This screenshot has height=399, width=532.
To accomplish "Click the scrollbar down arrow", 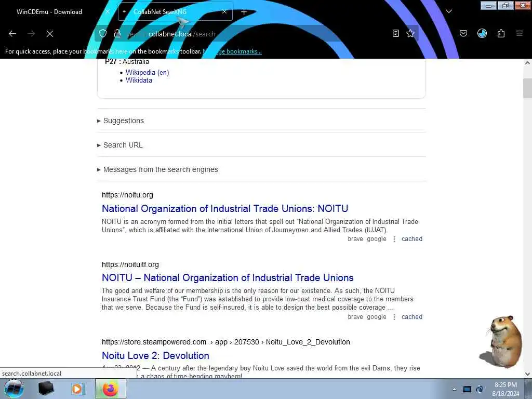I will pyautogui.click(x=527, y=374).
